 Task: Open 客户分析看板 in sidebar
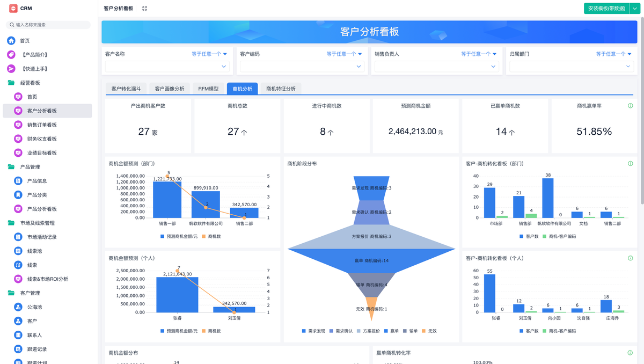pos(48,111)
